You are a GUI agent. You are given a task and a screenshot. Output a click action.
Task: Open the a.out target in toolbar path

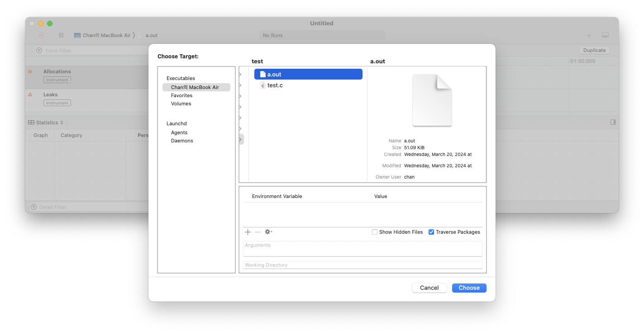148,35
